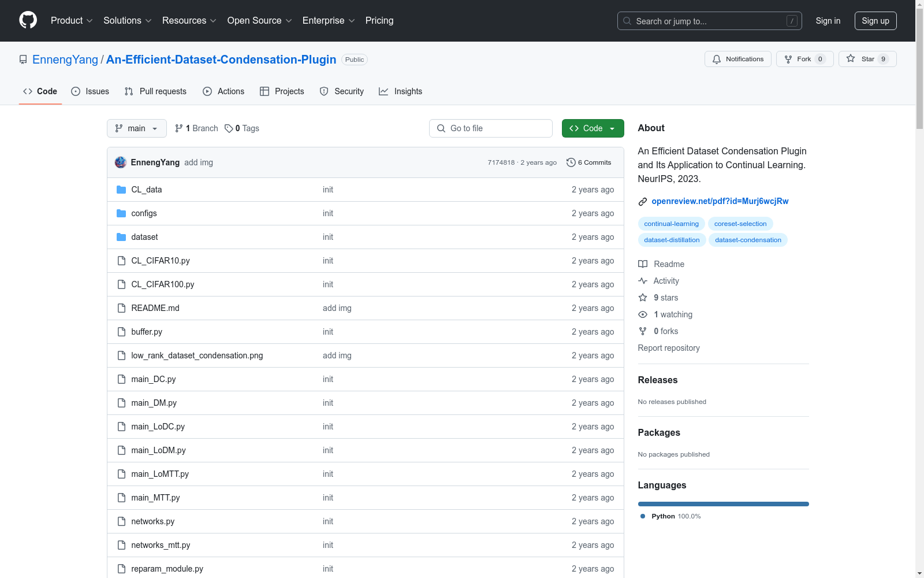This screenshot has width=924, height=578.
Task: Open the main branch selector dropdown
Action: [x=137, y=128]
